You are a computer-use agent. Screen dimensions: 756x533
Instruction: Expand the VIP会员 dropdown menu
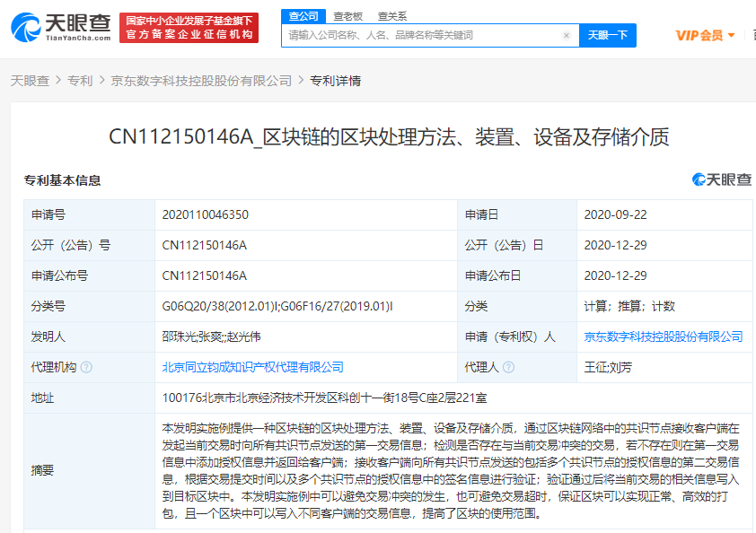pyautogui.click(x=705, y=35)
